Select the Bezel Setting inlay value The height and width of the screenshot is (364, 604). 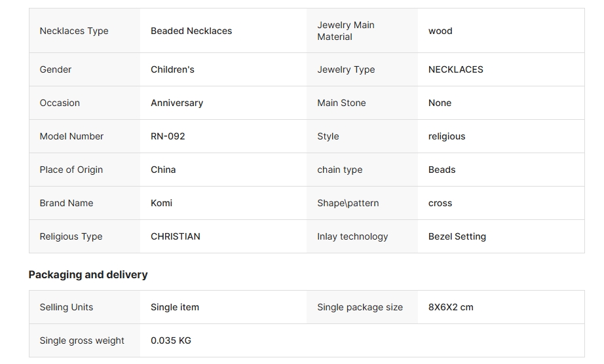[457, 236]
